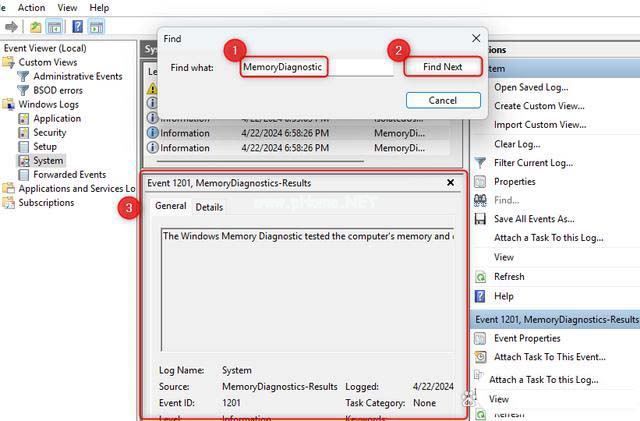
Task: Click the forward arrow toolbar icon
Action: coord(11,27)
